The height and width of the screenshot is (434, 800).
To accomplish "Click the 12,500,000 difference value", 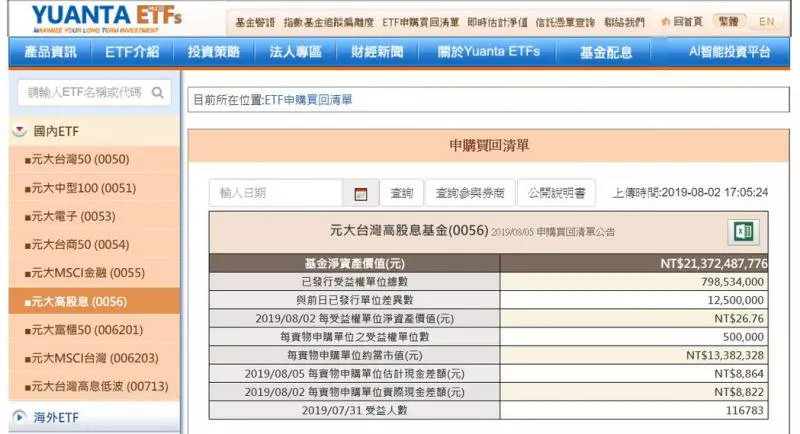I will 735,300.
